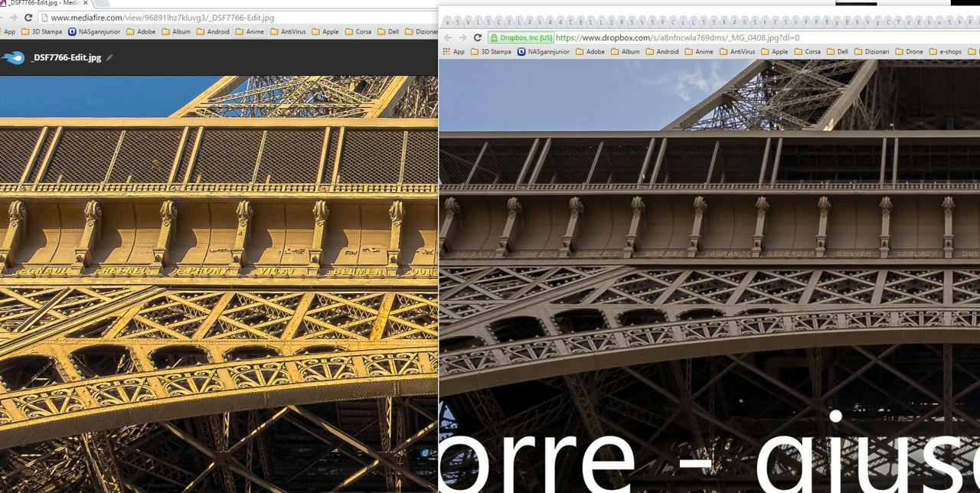This screenshot has height=493, width=980.
Task: Open Drone bookmark folder in Dropbox window
Action: 909,51
